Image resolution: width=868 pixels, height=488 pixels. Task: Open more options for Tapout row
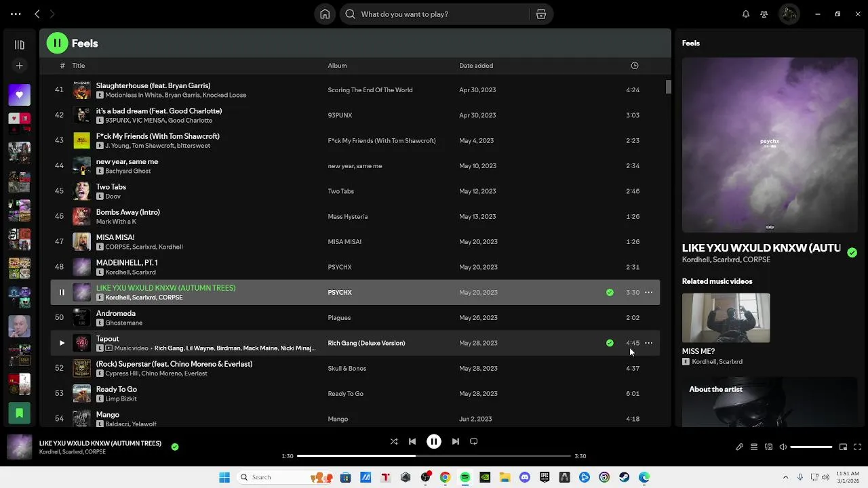[648, 343]
